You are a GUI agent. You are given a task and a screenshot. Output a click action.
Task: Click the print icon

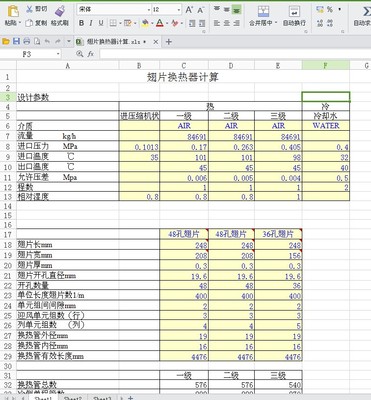pyautogui.click(x=27, y=41)
